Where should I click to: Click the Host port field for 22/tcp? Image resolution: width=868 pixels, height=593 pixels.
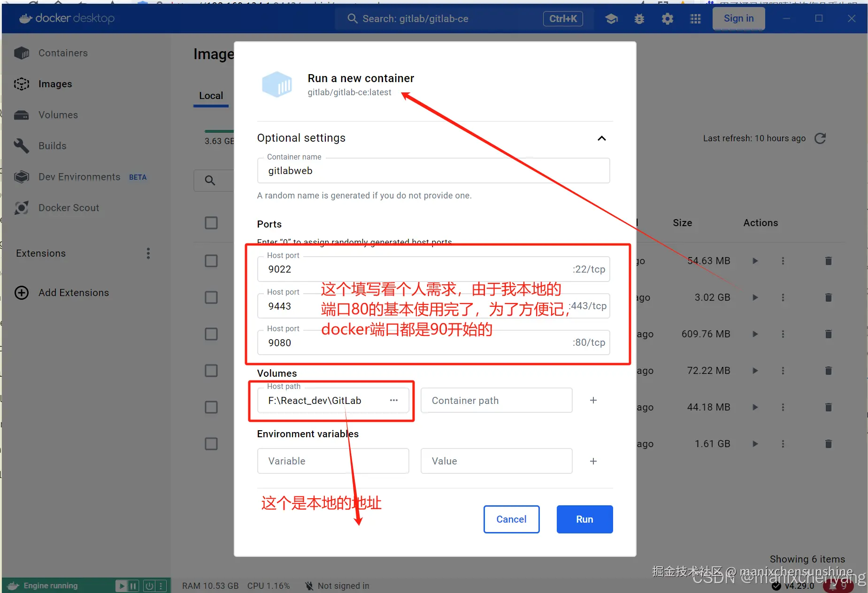[x=433, y=269]
